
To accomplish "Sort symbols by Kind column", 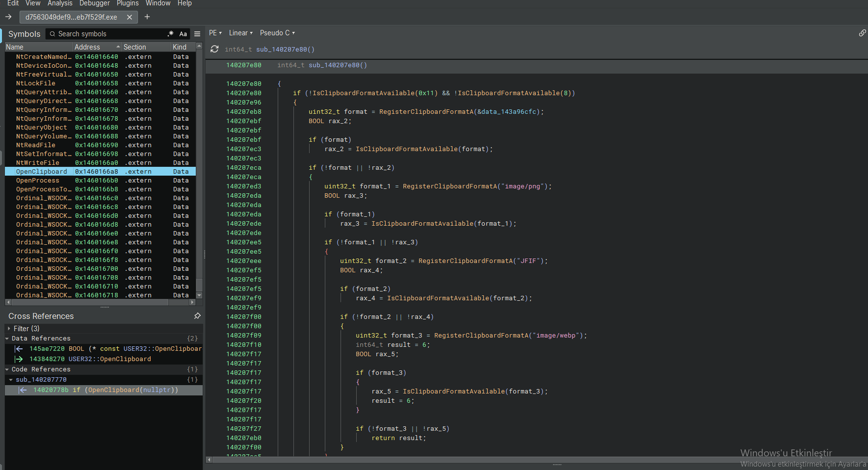I will 183,47.
